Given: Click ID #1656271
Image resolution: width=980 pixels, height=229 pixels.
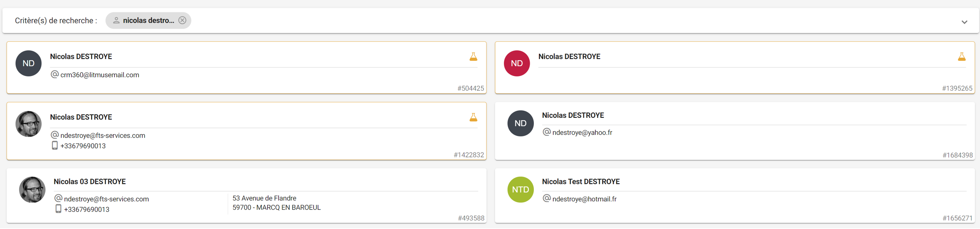Looking at the screenshot, I should point(957,218).
